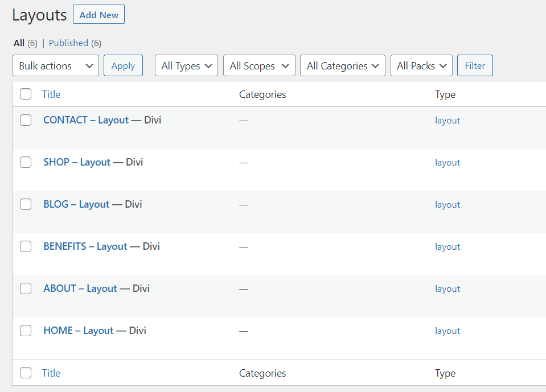Expand the All Types filter dropdown
The height and width of the screenshot is (392, 546).
click(x=186, y=65)
